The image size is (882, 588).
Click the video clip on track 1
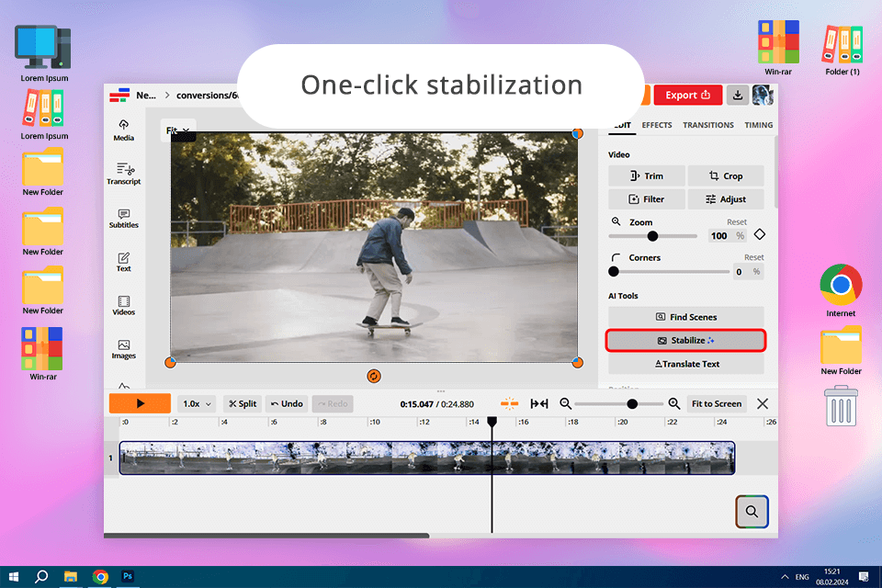(x=427, y=458)
